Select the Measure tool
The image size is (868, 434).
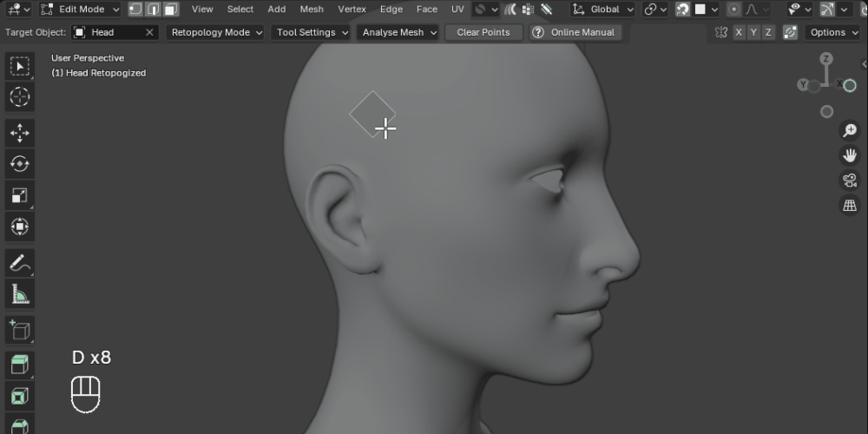(20, 294)
